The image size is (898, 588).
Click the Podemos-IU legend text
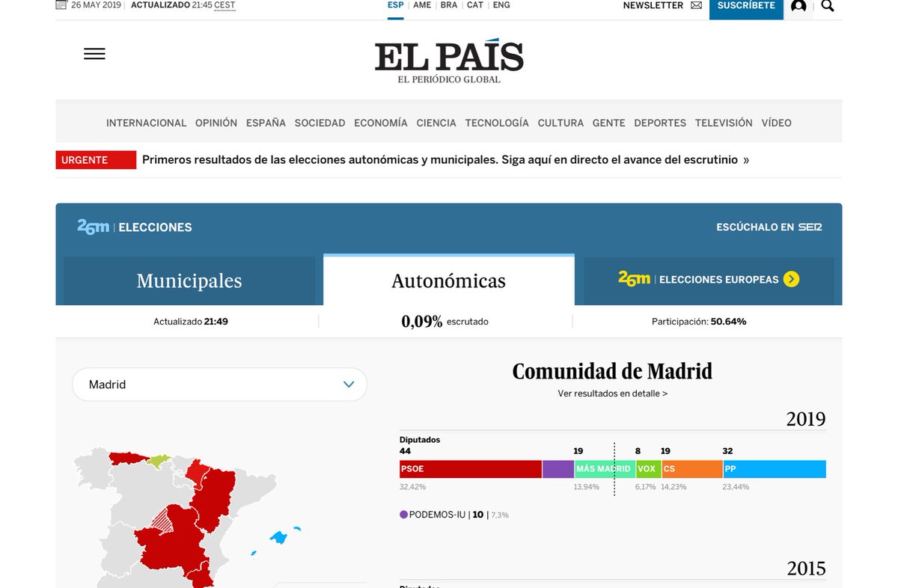437,515
